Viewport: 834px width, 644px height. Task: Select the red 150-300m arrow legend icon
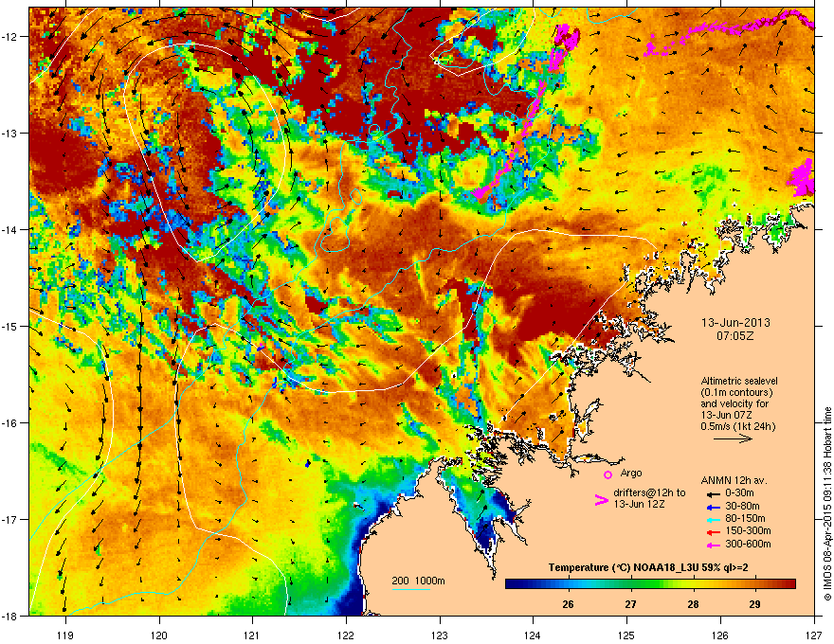pyautogui.click(x=714, y=532)
